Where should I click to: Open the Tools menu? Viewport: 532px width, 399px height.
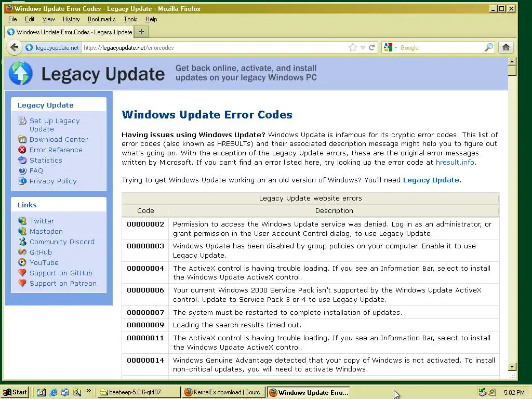(130, 19)
